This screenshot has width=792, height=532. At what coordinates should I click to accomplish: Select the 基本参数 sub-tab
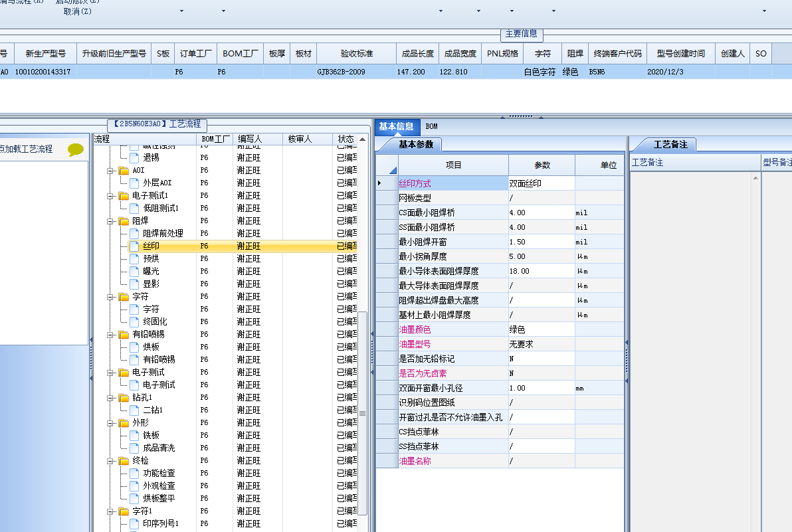416,144
